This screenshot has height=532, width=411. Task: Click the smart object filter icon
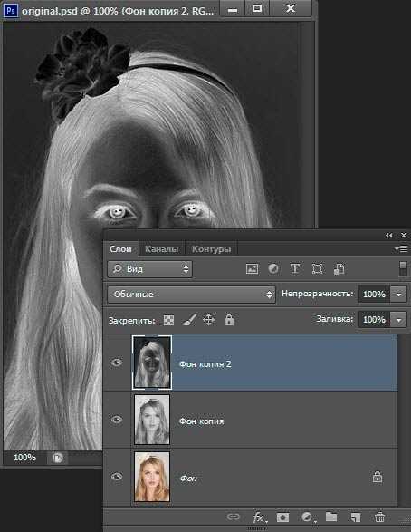(x=339, y=269)
